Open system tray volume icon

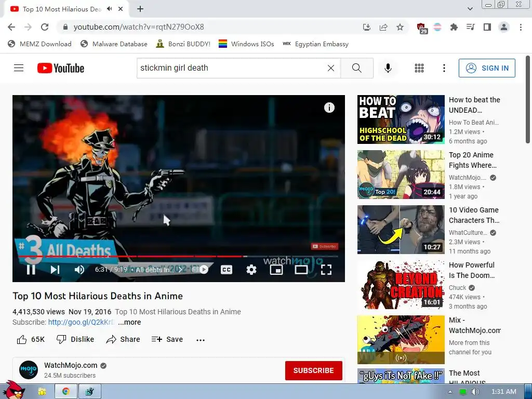(x=475, y=392)
